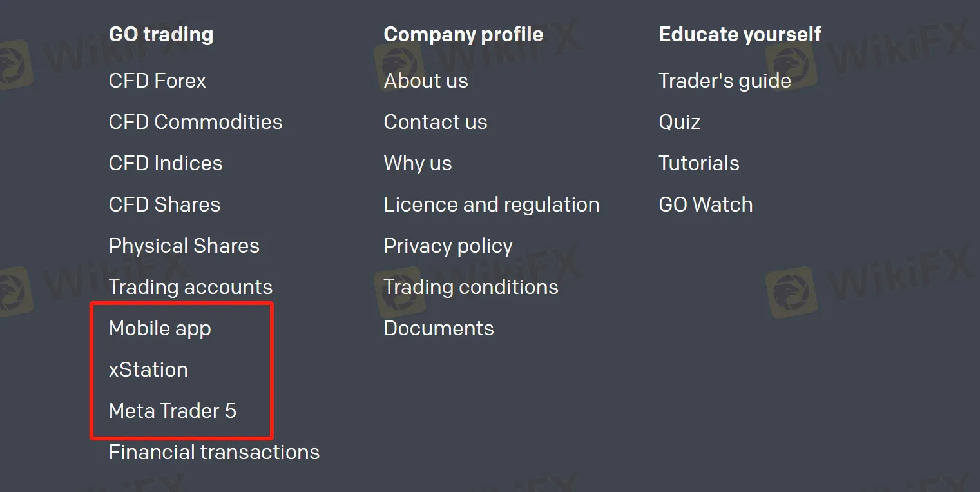View CFD Indices information
The image size is (980, 492).
tap(165, 163)
